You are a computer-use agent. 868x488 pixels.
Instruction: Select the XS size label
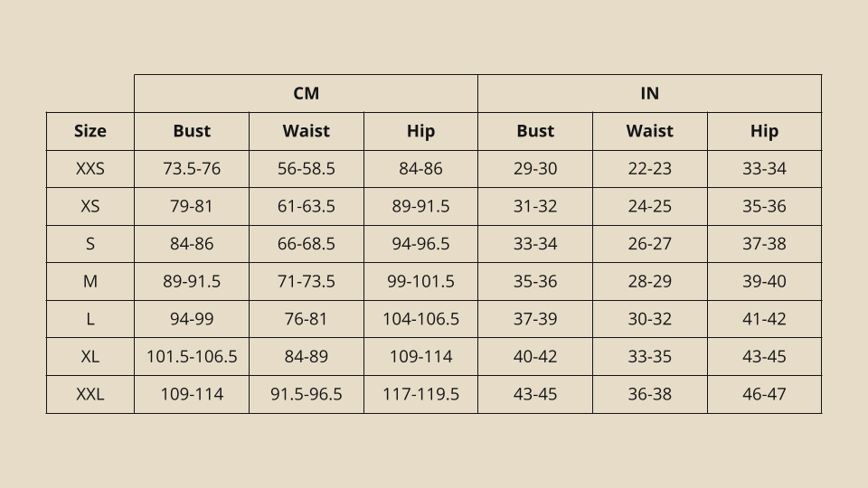pos(90,206)
